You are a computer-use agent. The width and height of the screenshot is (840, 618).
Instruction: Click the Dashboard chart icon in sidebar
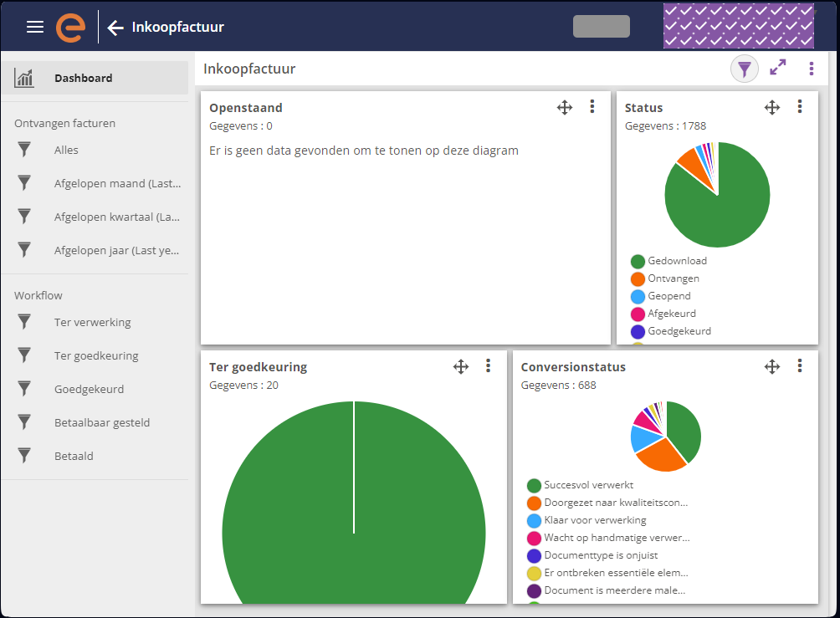pos(23,78)
